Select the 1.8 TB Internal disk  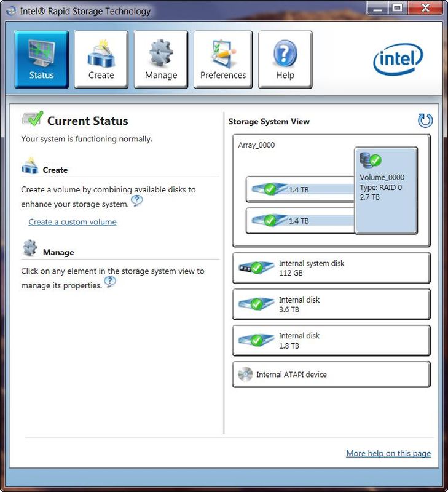click(331, 341)
